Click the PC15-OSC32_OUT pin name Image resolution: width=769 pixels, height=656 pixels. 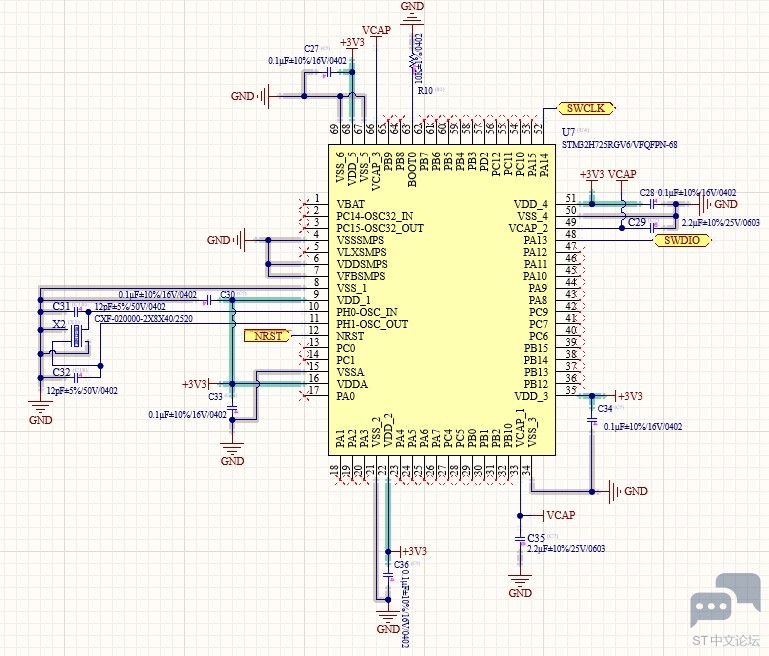(380, 228)
